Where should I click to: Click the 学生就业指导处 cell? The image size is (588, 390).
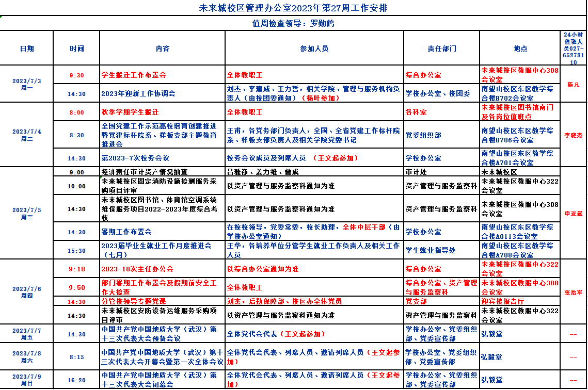coord(442,250)
